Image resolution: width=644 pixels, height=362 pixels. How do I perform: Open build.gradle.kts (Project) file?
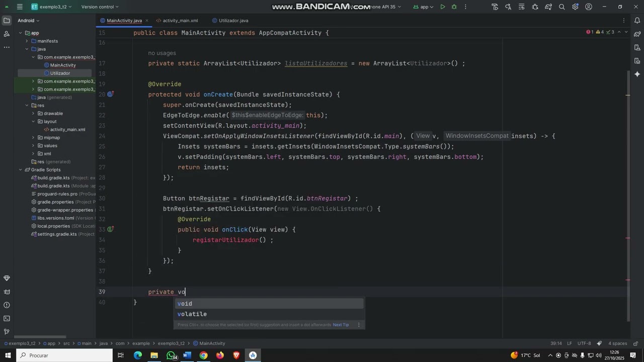click(x=63, y=178)
